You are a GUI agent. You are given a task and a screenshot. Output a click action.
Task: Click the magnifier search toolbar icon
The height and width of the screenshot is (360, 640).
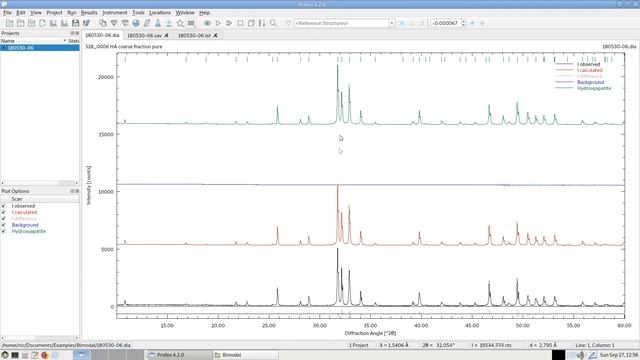coord(273,23)
